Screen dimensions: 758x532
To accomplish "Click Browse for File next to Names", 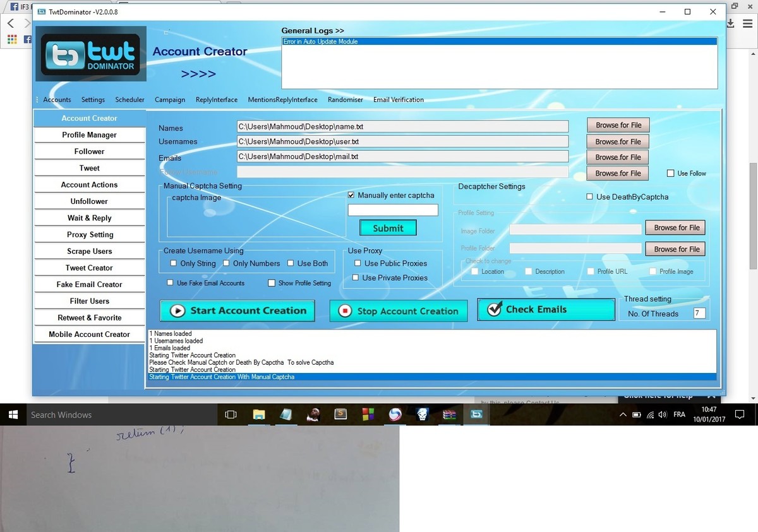I will [x=618, y=125].
